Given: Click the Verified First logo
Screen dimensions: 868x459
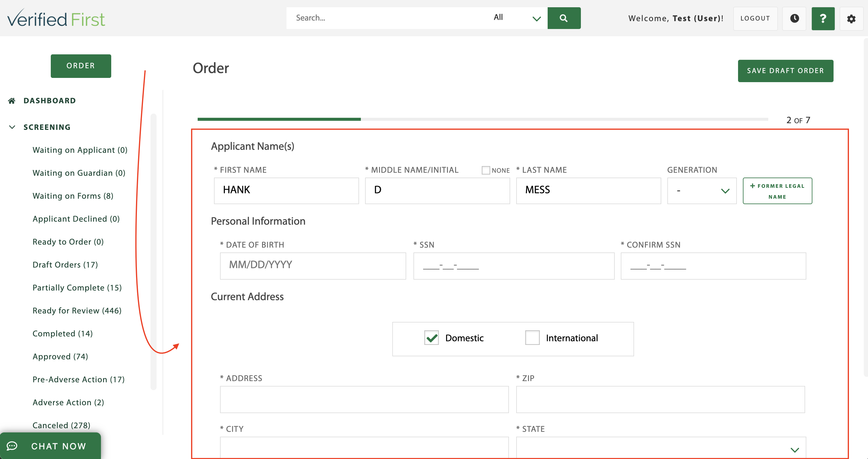Looking at the screenshot, I should 56,18.
